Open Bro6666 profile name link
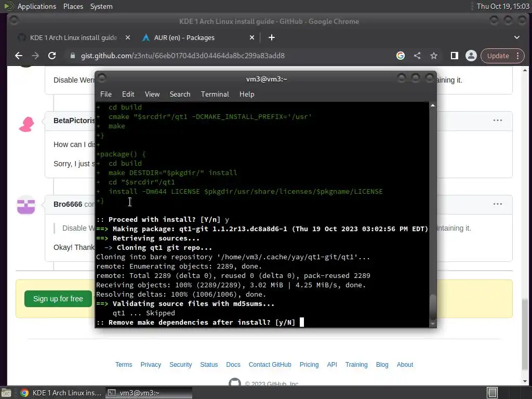 pyautogui.click(x=68, y=204)
